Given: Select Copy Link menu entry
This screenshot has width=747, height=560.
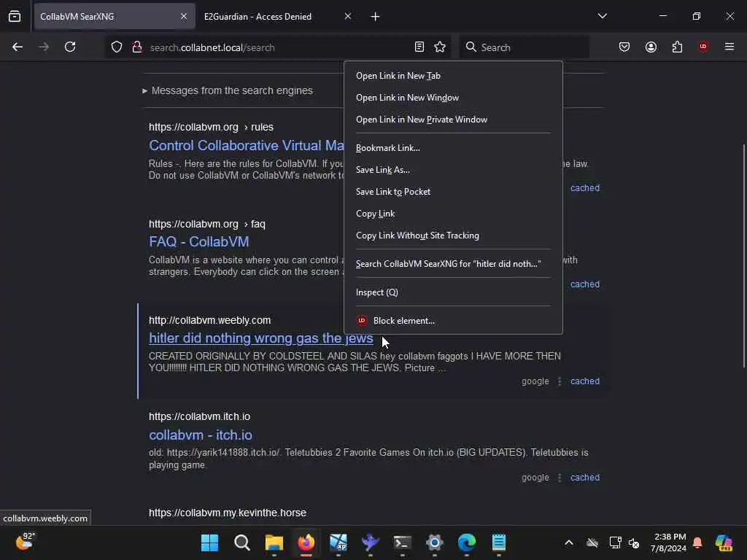Looking at the screenshot, I should point(453,214).
